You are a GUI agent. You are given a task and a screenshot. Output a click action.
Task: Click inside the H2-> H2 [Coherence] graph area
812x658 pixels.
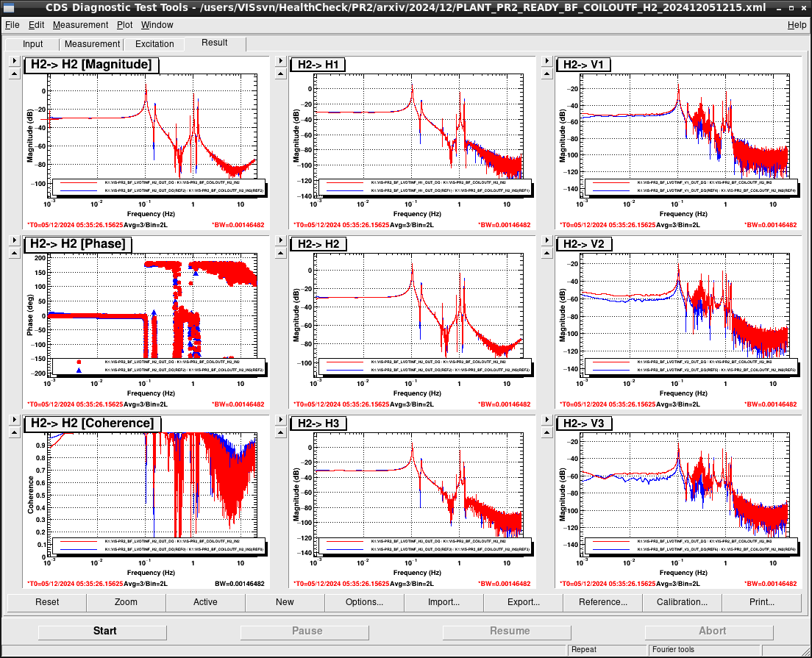point(152,494)
